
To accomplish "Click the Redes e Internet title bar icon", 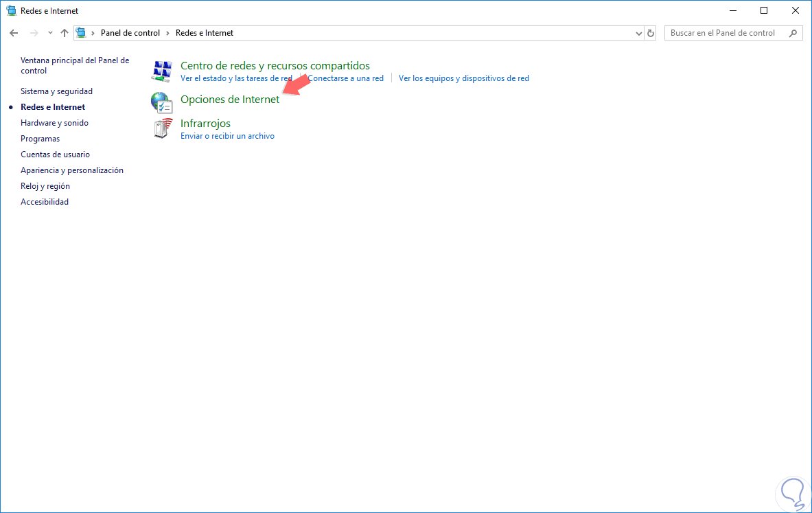I will 11,10.
